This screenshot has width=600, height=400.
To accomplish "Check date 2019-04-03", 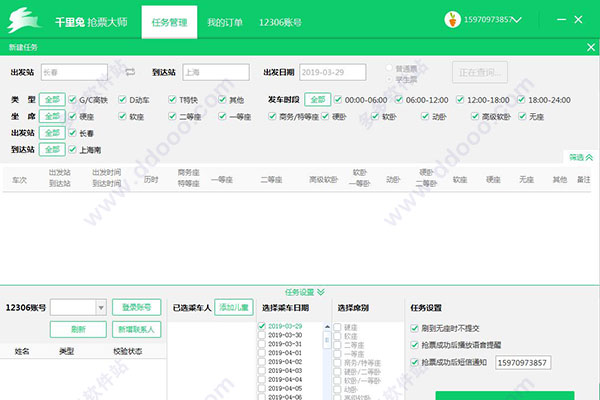I will pyautogui.click(x=262, y=371).
